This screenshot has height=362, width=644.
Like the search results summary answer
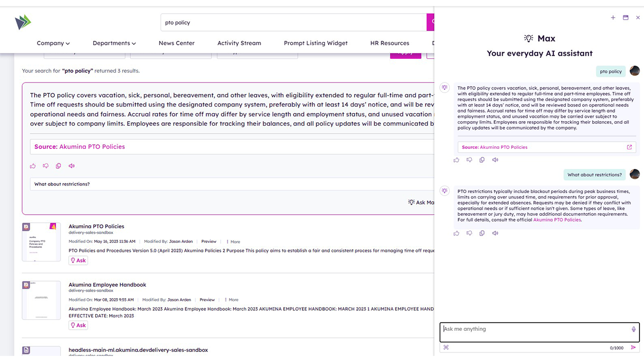click(33, 166)
